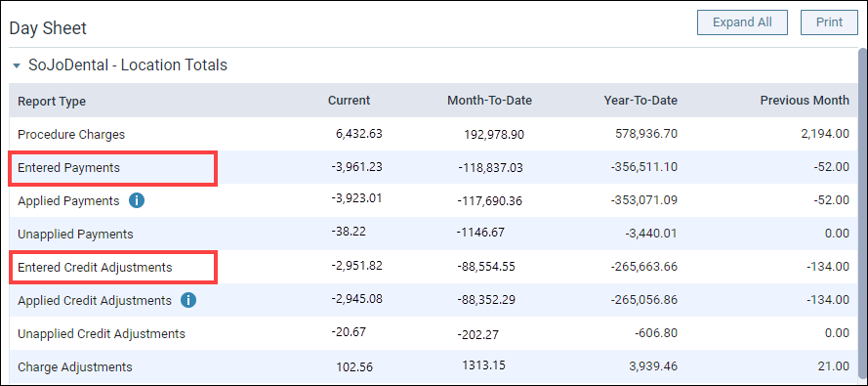Click the Previous Month column header
This screenshot has height=386, width=868.
(805, 101)
